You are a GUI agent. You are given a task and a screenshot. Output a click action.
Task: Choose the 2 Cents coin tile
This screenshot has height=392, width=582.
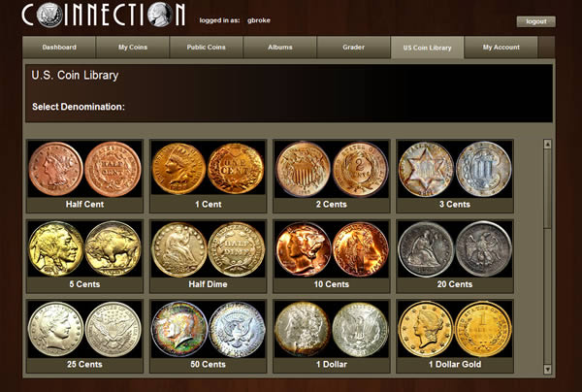[331, 176]
